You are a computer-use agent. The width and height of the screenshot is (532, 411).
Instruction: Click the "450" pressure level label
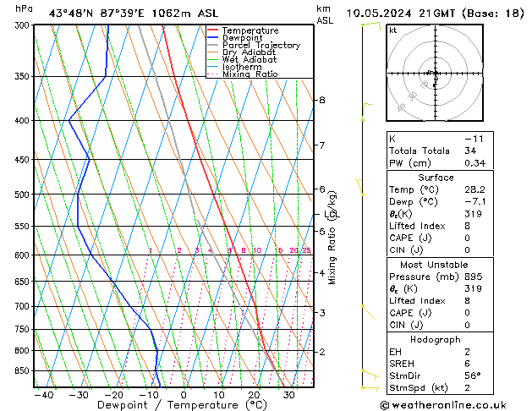click(24, 159)
